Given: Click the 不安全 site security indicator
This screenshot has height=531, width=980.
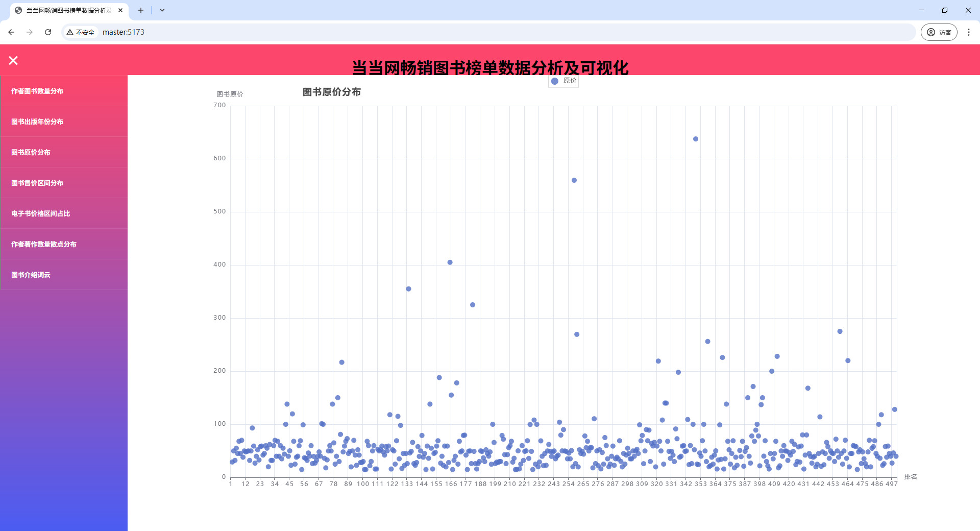Looking at the screenshot, I should pos(81,32).
